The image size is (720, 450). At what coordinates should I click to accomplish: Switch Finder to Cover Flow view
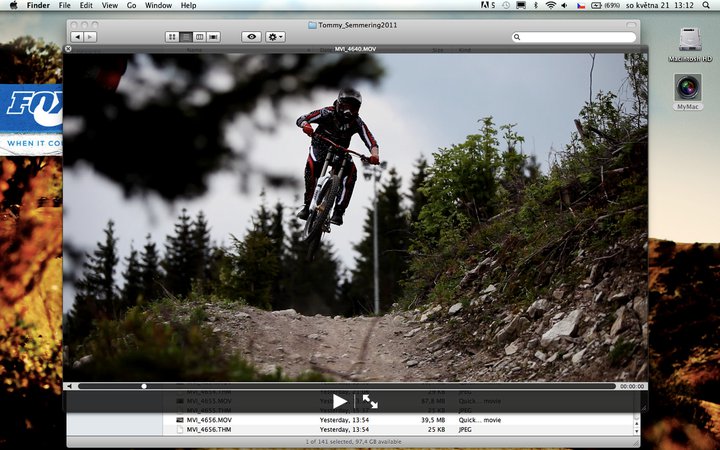[214, 37]
